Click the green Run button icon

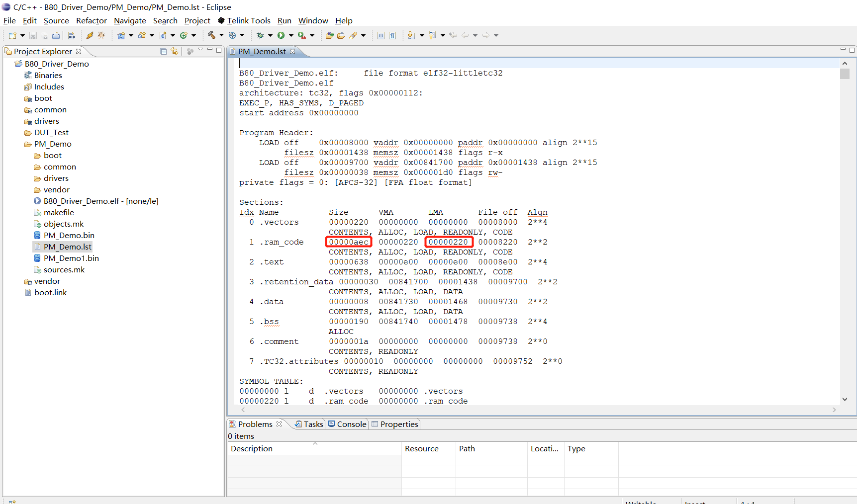281,35
